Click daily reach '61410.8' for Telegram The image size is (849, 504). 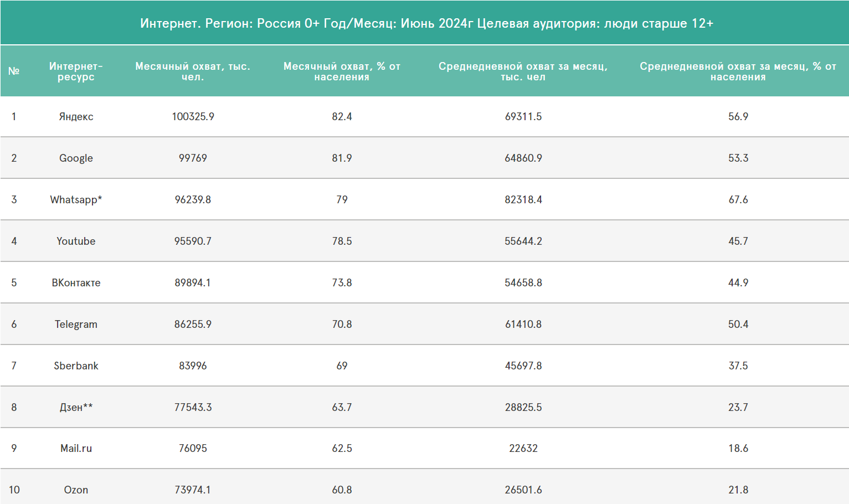523,324
